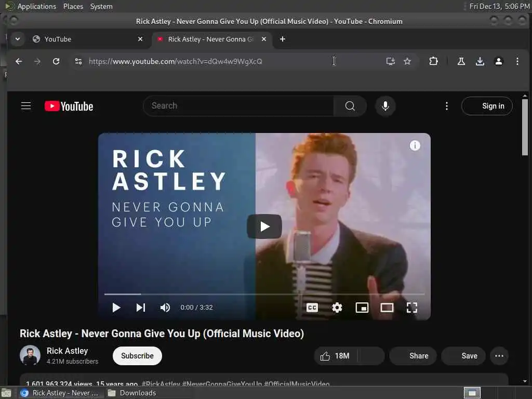Open the Applications menu
Viewport: 532px width, 399px height.
click(37, 6)
